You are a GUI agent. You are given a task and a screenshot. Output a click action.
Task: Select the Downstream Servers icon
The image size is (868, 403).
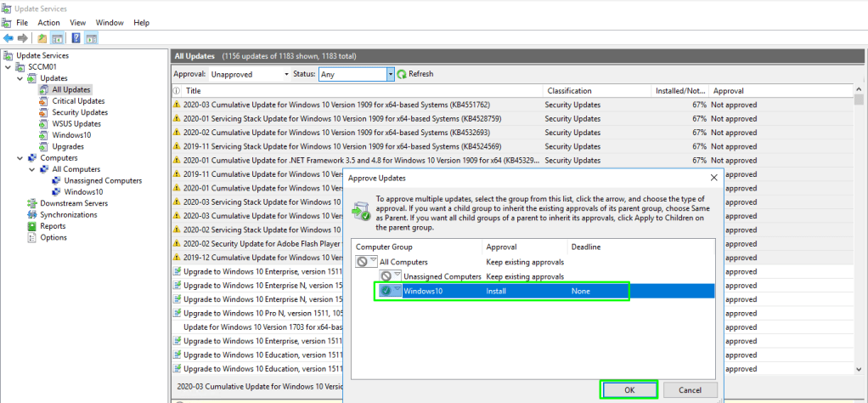32,203
